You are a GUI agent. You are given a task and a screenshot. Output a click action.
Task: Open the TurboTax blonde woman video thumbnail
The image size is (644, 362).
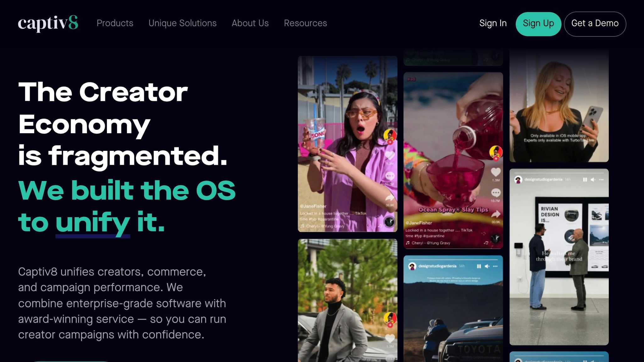(x=559, y=105)
